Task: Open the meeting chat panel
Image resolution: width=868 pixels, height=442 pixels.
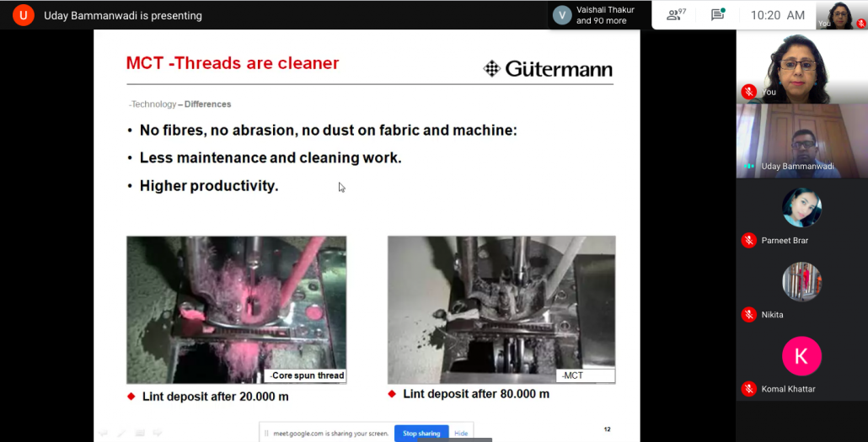Action: pyautogui.click(x=717, y=15)
